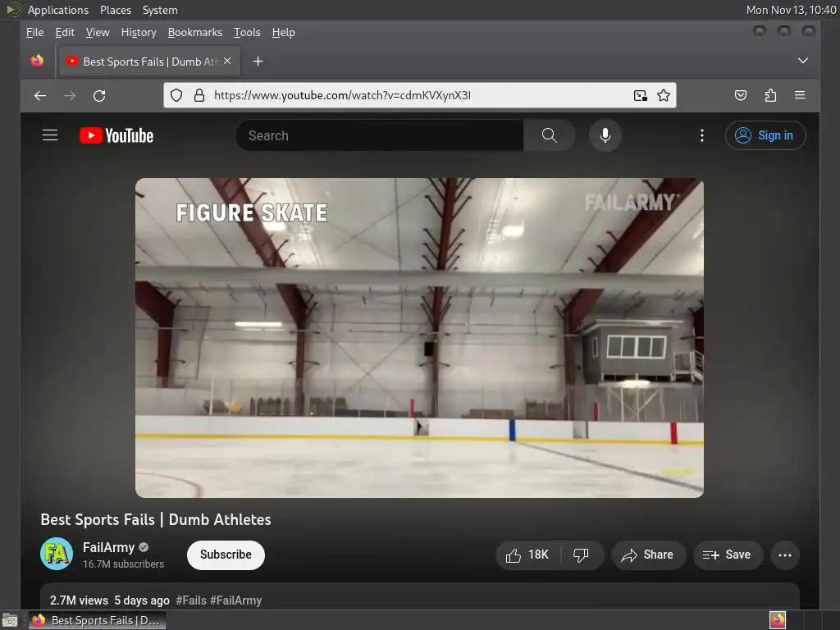
Task: Click the #Fails hashtag
Action: 191,600
